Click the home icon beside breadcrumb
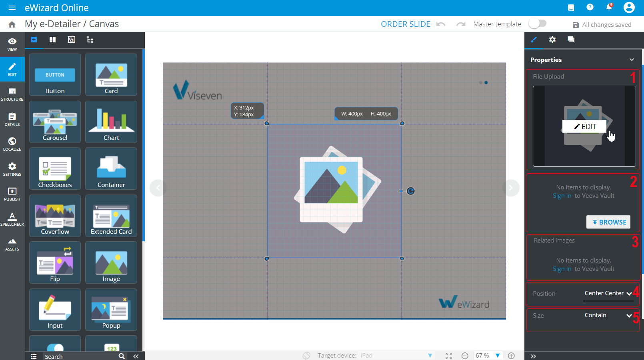The height and width of the screenshot is (360, 644). pyautogui.click(x=12, y=24)
